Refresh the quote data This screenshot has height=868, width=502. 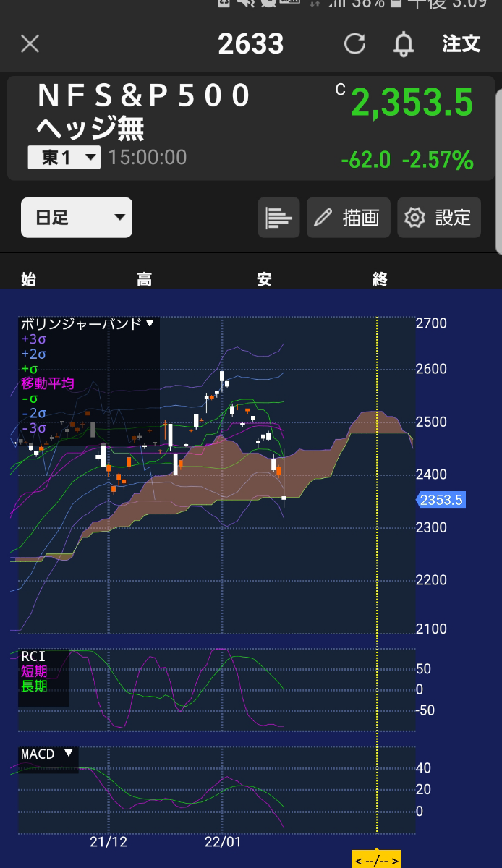(354, 44)
